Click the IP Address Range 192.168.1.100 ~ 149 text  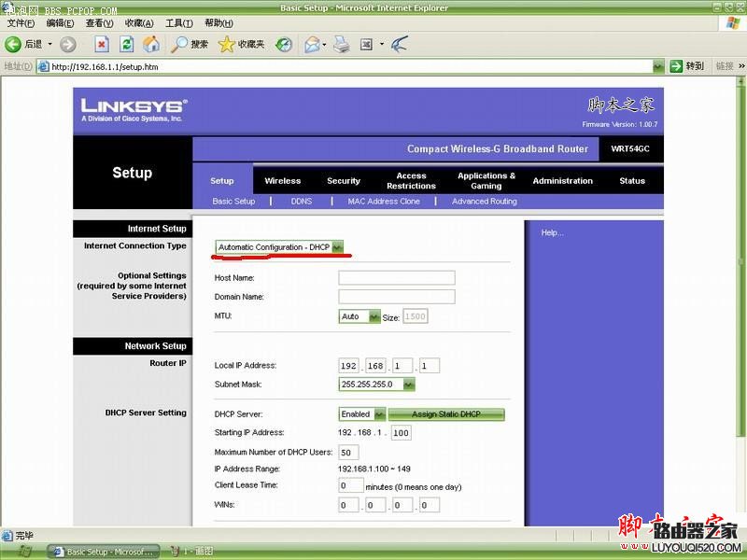click(x=374, y=469)
